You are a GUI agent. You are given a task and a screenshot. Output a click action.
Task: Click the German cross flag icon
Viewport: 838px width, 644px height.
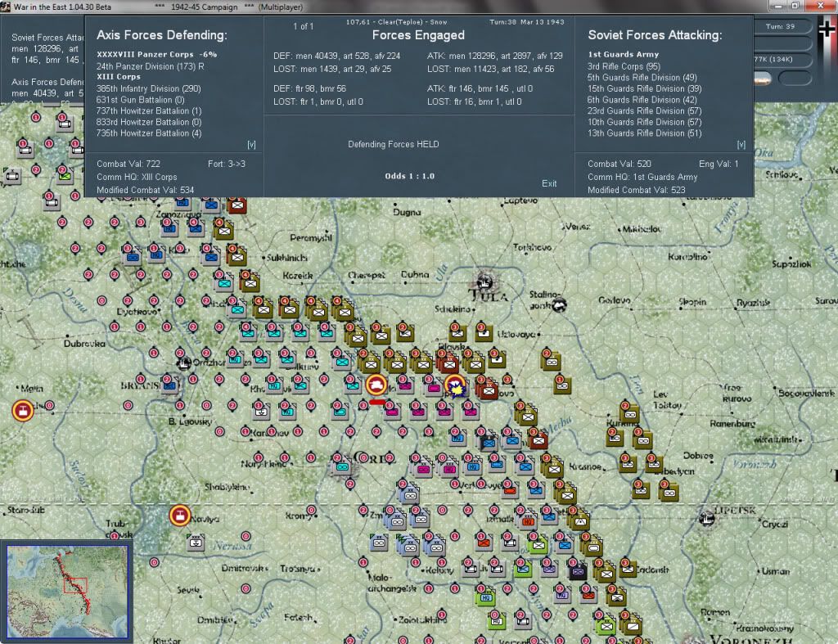point(827,28)
